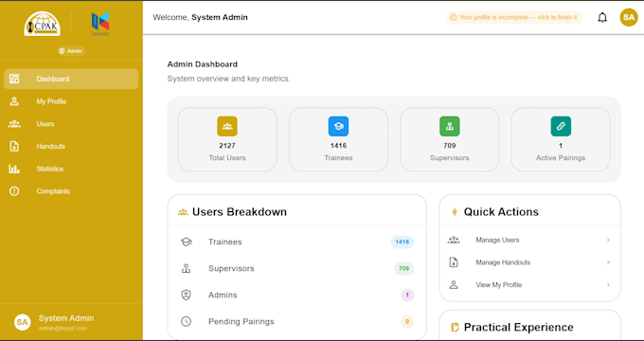
Task: Click the 2127 total users number
Action: pos(227,146)
